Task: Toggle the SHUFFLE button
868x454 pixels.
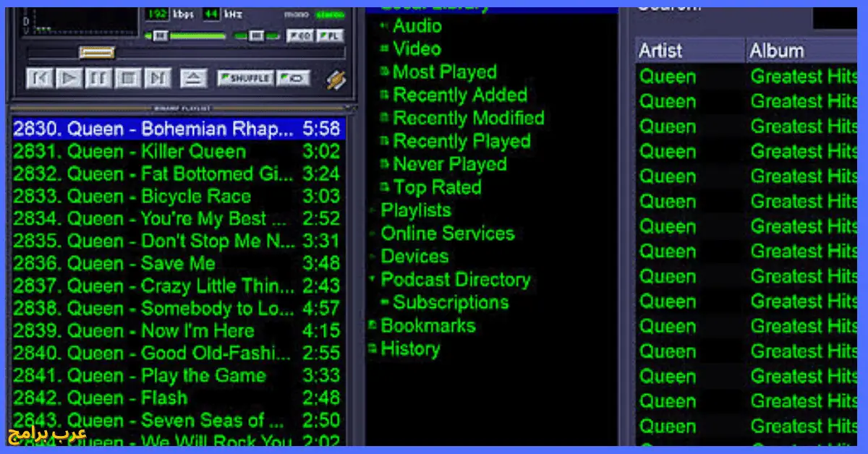Action: (x=246, y=78)
